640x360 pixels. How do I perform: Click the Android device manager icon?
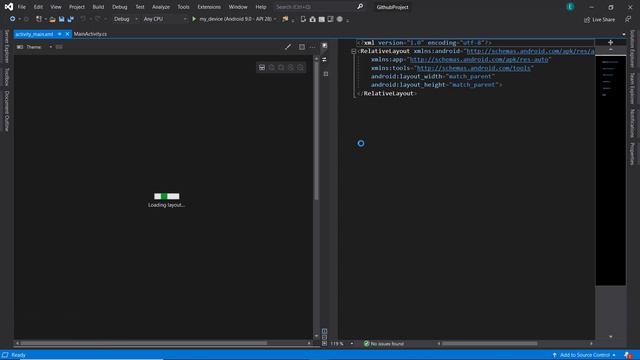[x=303, y=19]
